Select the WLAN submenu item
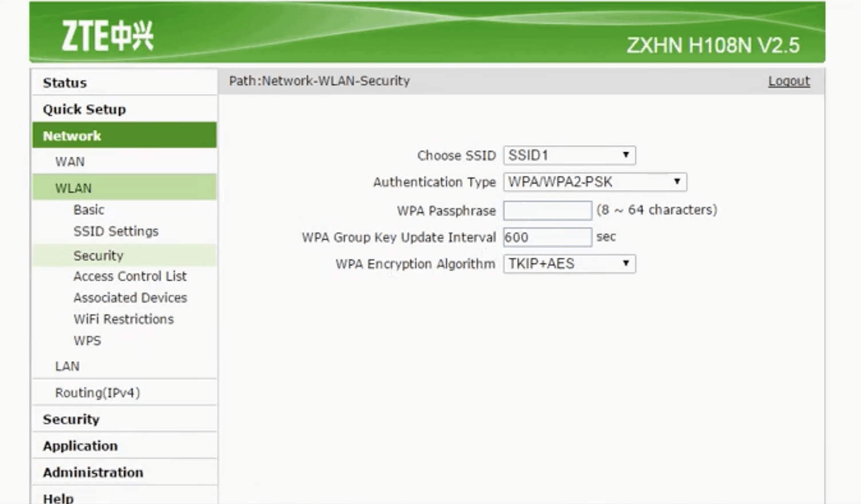 point(73,188)
